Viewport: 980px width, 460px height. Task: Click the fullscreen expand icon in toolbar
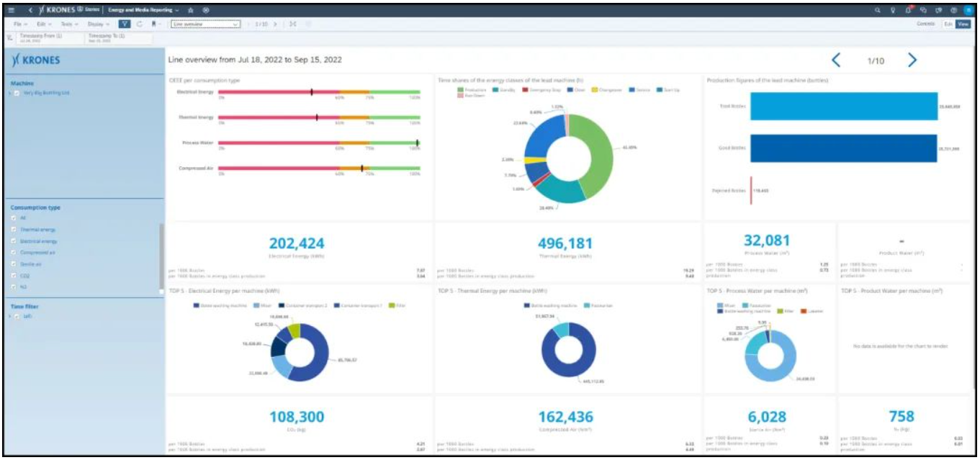[292, 24]
